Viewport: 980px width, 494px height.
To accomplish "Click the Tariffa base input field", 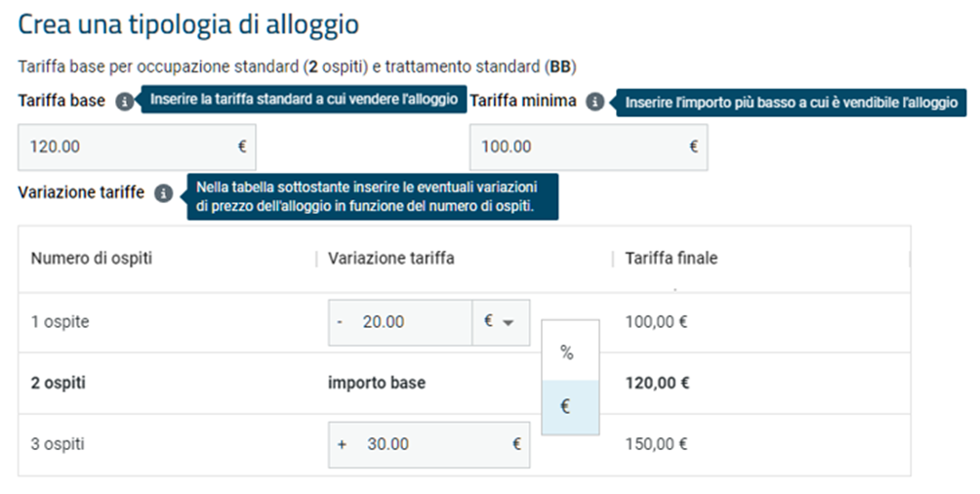I will point(137,147).
